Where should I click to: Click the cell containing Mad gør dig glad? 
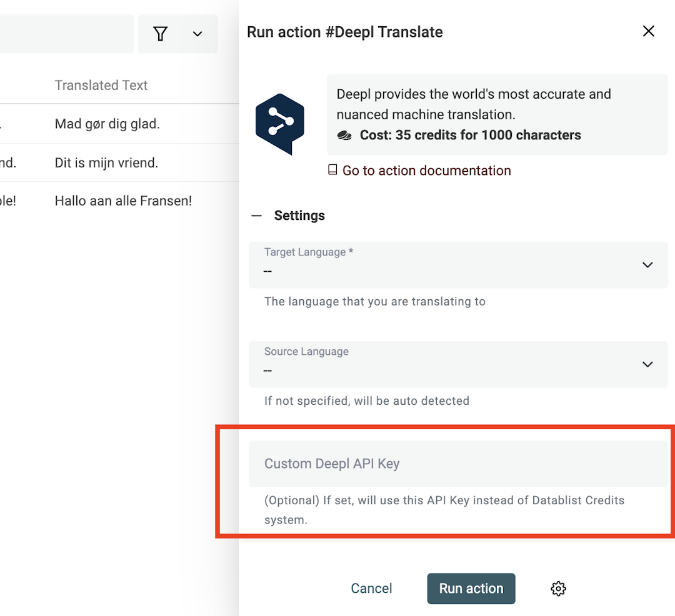point(107,124)
